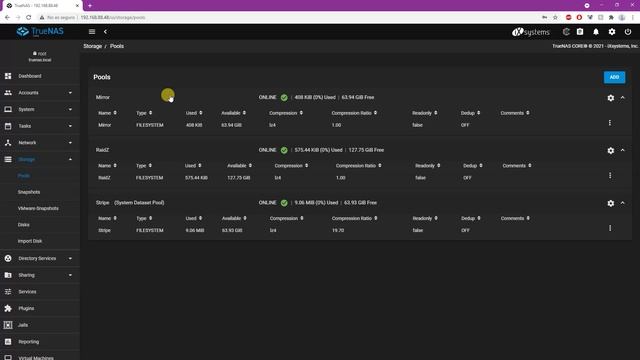This screenshot has width=640, height=360.
Task: Sort Stripe table by Available
Action: coord(234,218)
